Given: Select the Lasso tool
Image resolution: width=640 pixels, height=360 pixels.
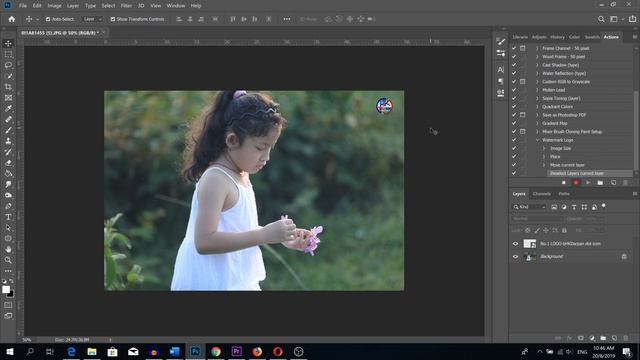Looking at the screenshot, I should coord(8,65).
